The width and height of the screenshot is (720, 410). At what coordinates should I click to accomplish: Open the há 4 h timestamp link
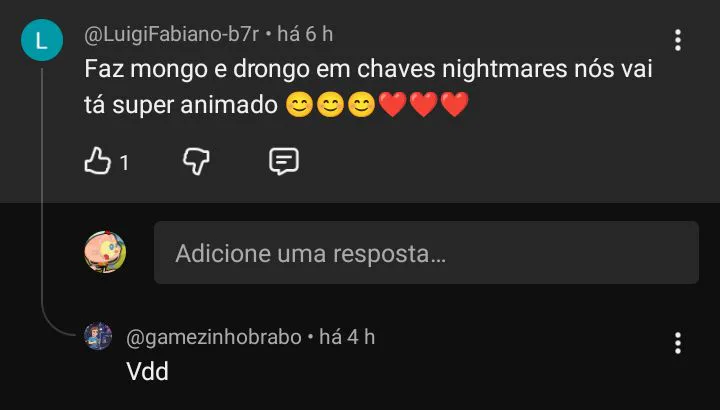pos(347,337)
